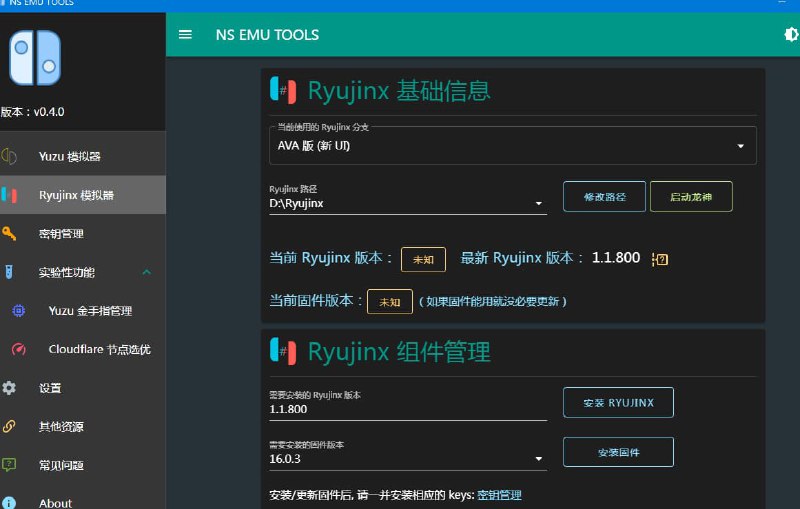800x509 pixels.
Task: Open Cloudflare 节点选优 page
Action: point(83,349)
